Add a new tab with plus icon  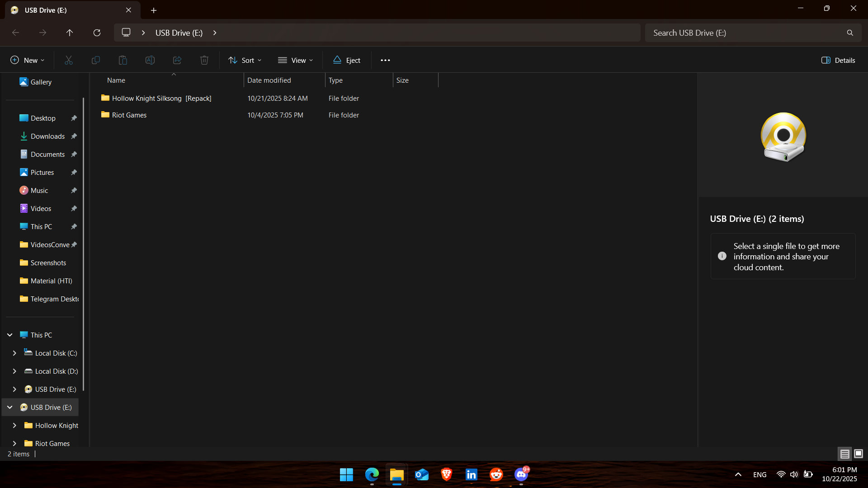coord(154,10)
